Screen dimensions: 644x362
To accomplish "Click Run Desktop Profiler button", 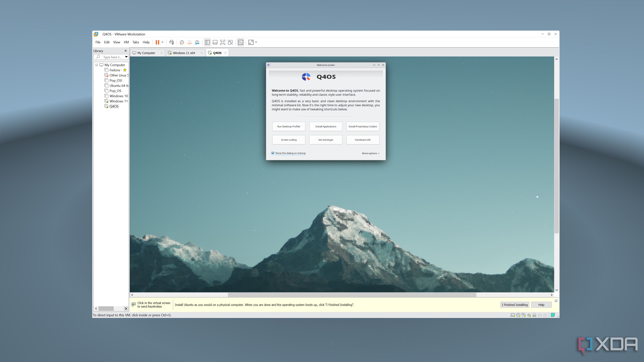I will pyautogui.click(x=289, y=126).
